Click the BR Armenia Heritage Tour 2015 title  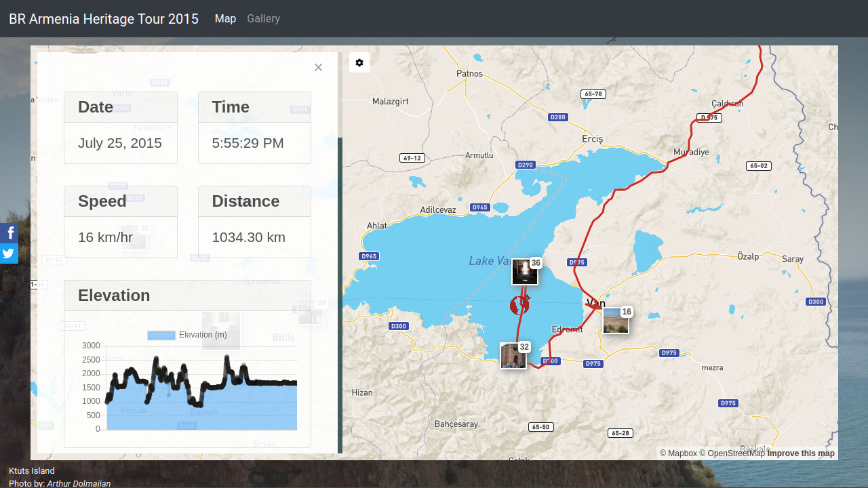pyautogui.click(x=104, y=19)
